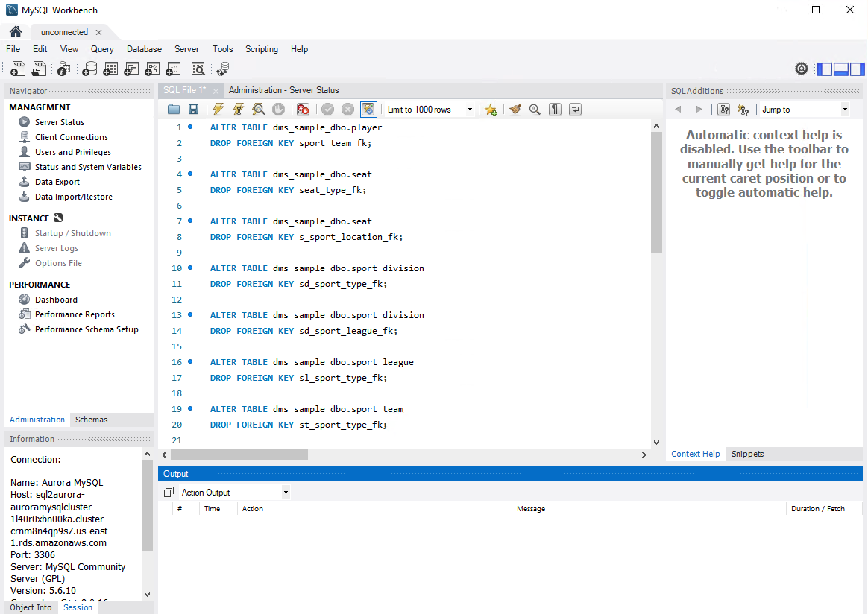Click the Beautify query broom icon

(515, 110)
